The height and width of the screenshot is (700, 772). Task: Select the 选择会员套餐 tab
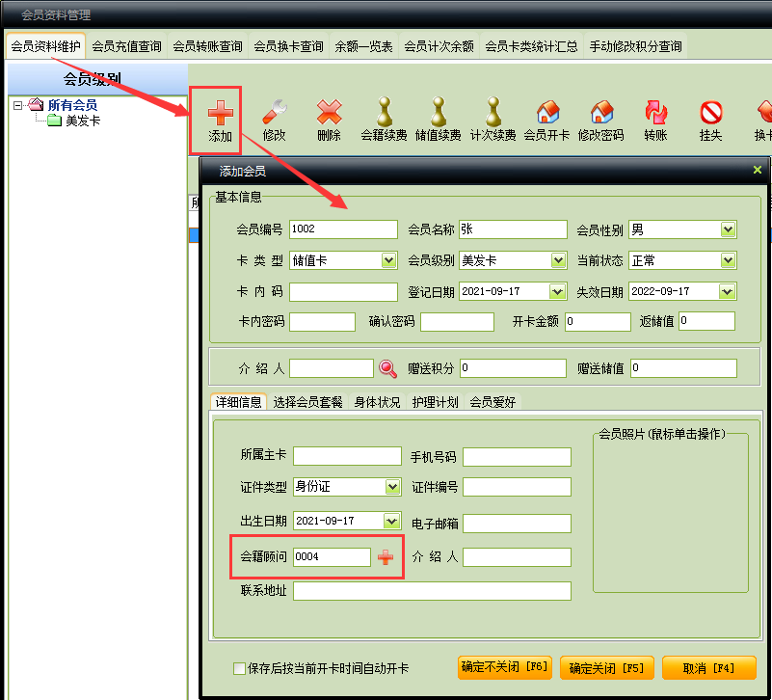307,402
